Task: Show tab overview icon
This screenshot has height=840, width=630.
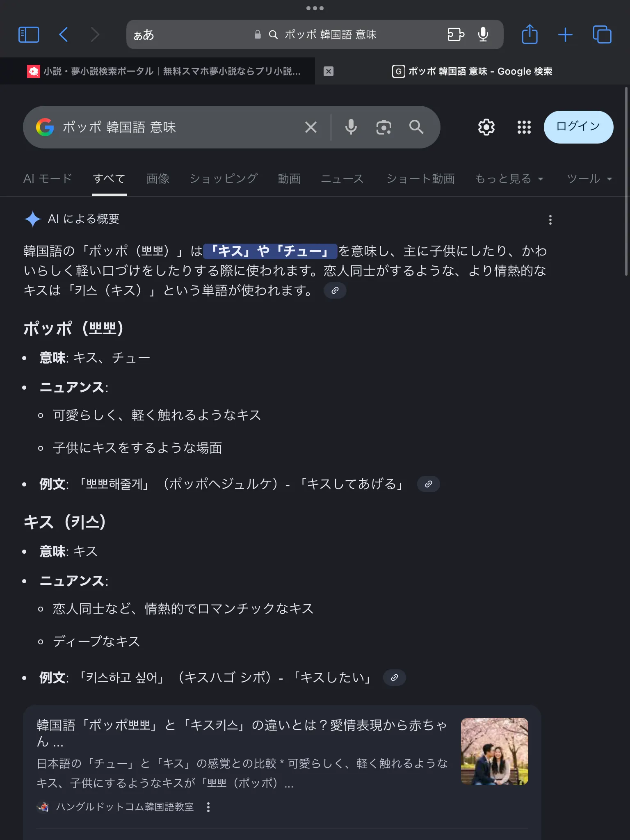Action: (x=602, y=34)
